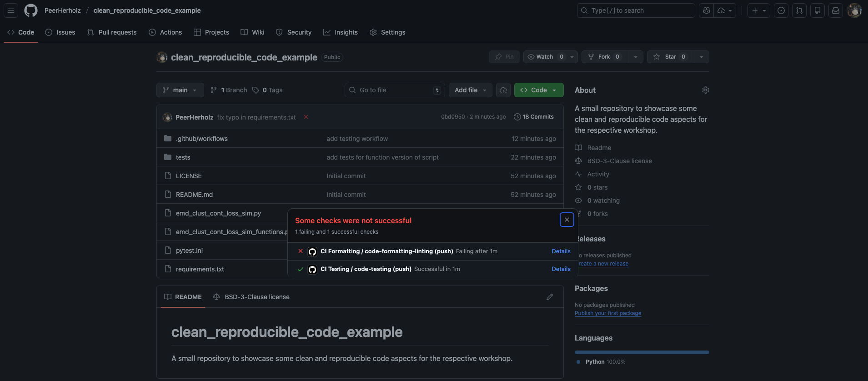Open the Insights tab
Image resolution: width=868 pixels, height=381 pixels.
pyautogui.click(x=341, y=32)
